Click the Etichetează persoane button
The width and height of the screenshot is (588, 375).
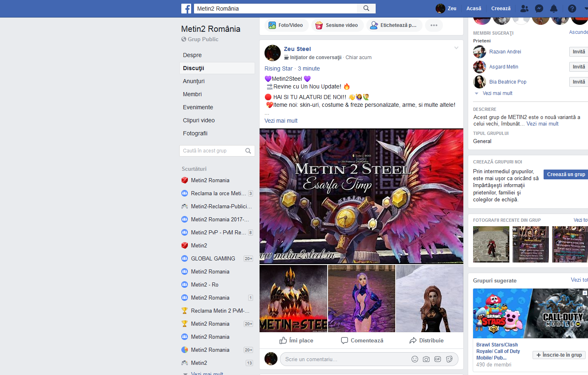pyautogui.click(x=394, y=25)
